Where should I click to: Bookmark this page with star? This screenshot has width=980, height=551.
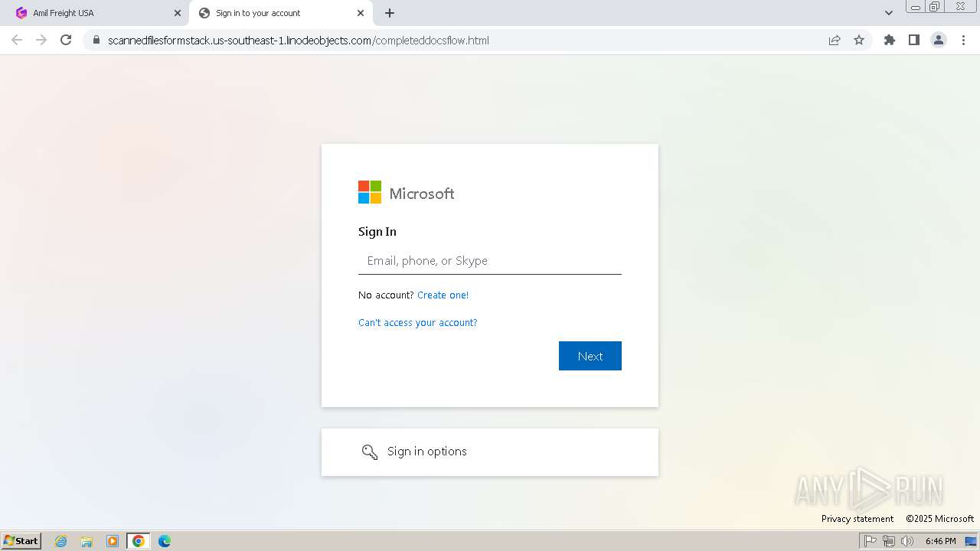pyautogui.click(x=859, y=40)
